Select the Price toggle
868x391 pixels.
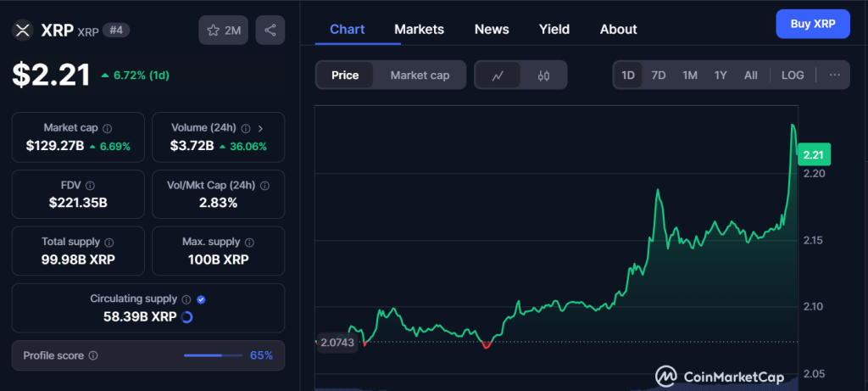tap(345, 75)
